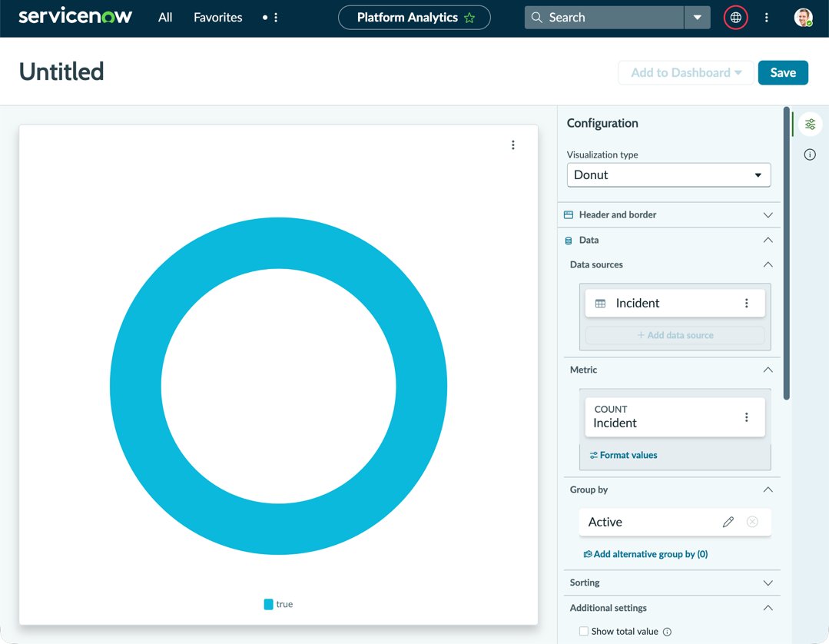Edit the Active group by with pencil icon

(728, 522)
